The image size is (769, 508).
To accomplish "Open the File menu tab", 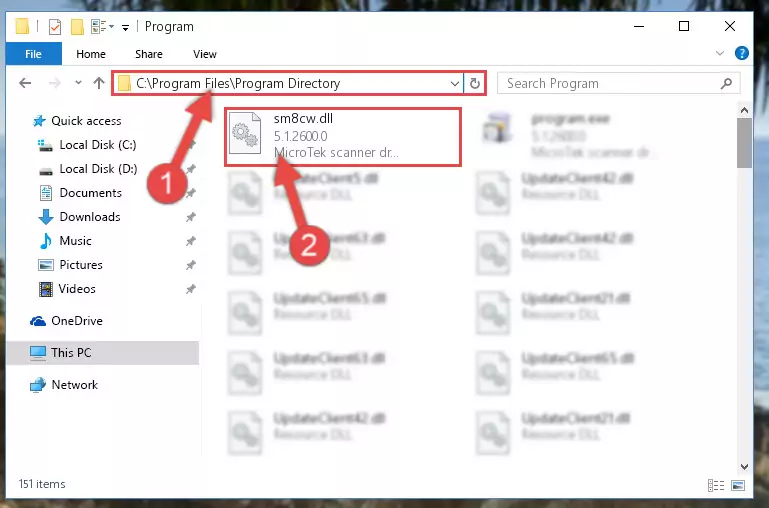I will [33, 53].
